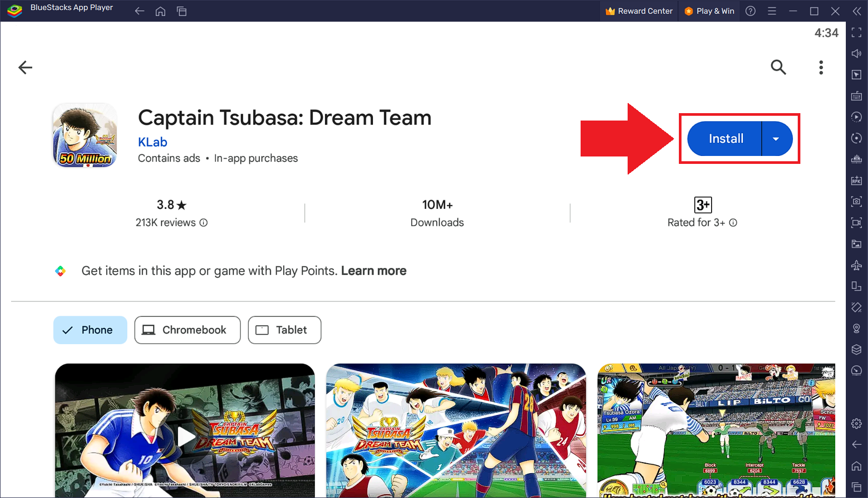Click the Captain Tsubasa: Dream Team title
Screen dimensions: 868x498
point(285,117)
